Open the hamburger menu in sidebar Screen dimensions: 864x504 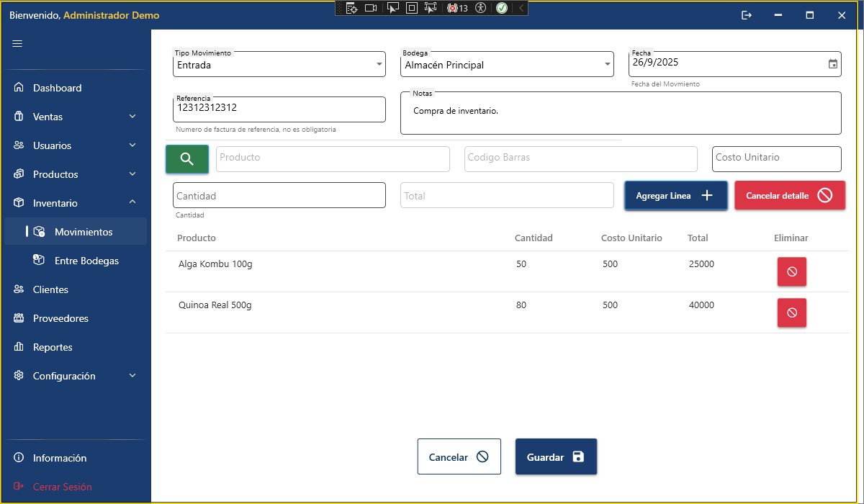pos(17,43)
